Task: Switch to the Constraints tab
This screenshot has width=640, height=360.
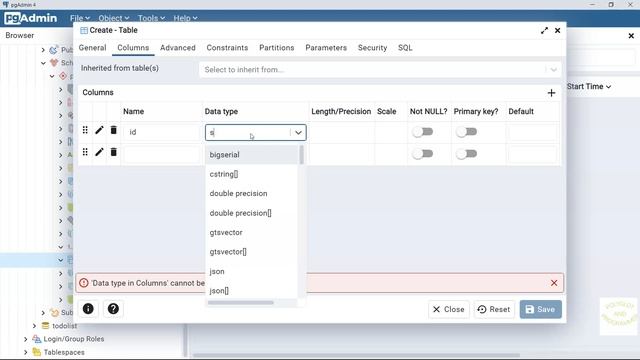Action: coord(227,48)
